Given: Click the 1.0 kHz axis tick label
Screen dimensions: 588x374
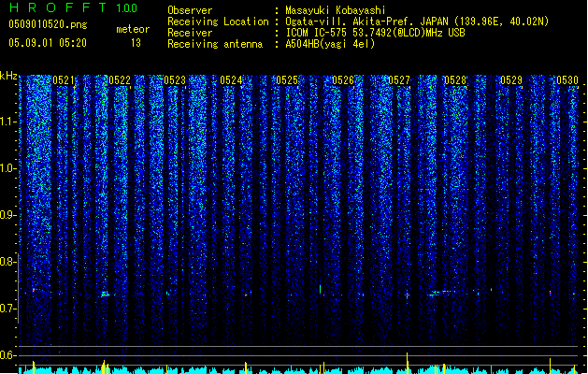Looking at the screenshot, I should click(x=8, y=168).
